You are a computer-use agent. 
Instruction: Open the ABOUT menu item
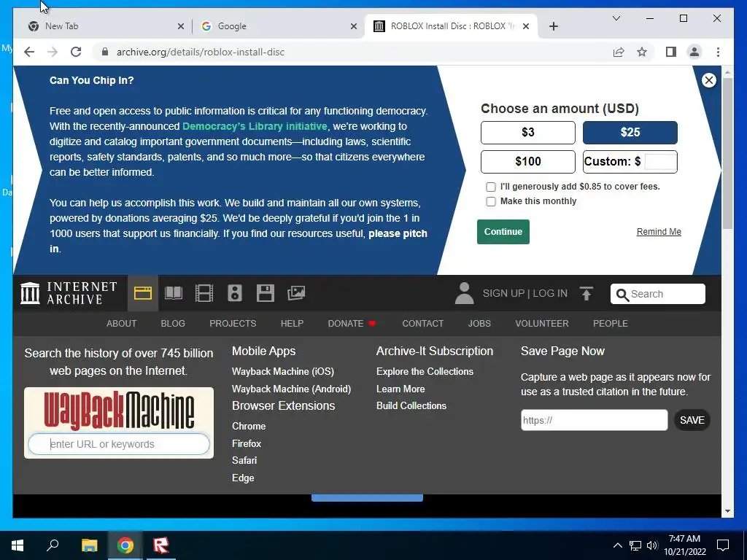coord(122,323)
